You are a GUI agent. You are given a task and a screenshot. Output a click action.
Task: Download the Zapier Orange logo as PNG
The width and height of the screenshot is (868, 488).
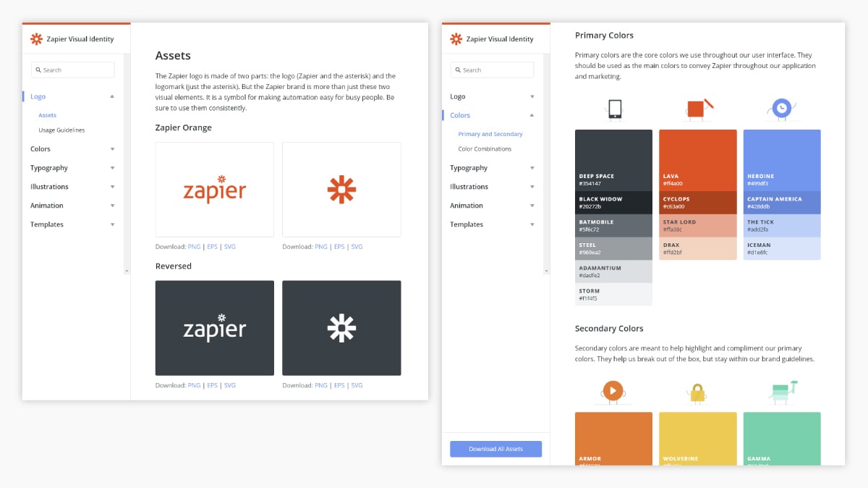[194, 246]
